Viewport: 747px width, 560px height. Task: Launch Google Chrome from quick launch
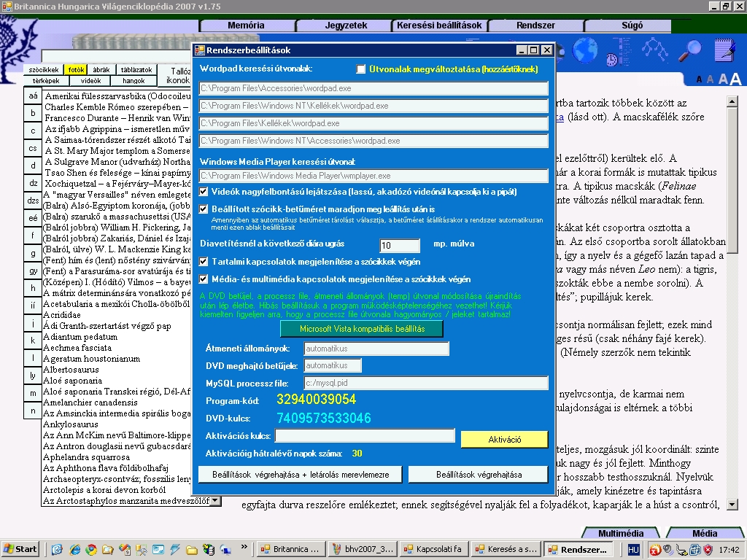click(91, 550)
